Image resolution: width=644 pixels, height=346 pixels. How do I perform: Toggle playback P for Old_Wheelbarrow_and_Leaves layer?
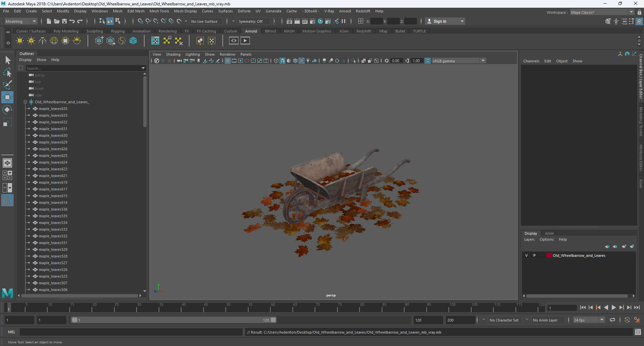tap(534, 255)
